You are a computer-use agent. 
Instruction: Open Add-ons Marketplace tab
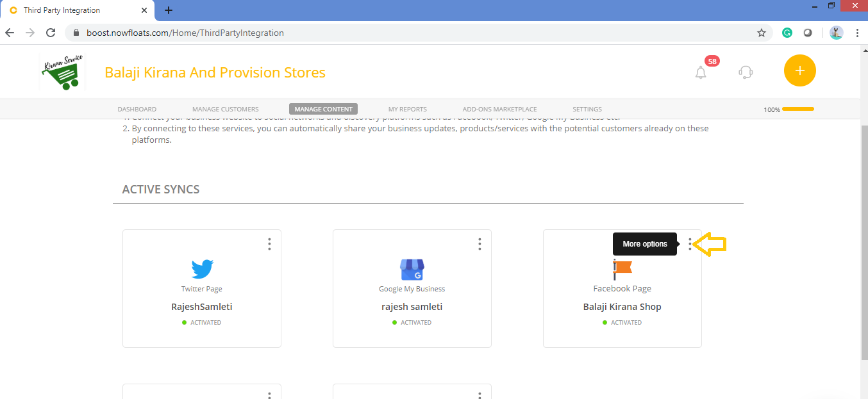500,109
